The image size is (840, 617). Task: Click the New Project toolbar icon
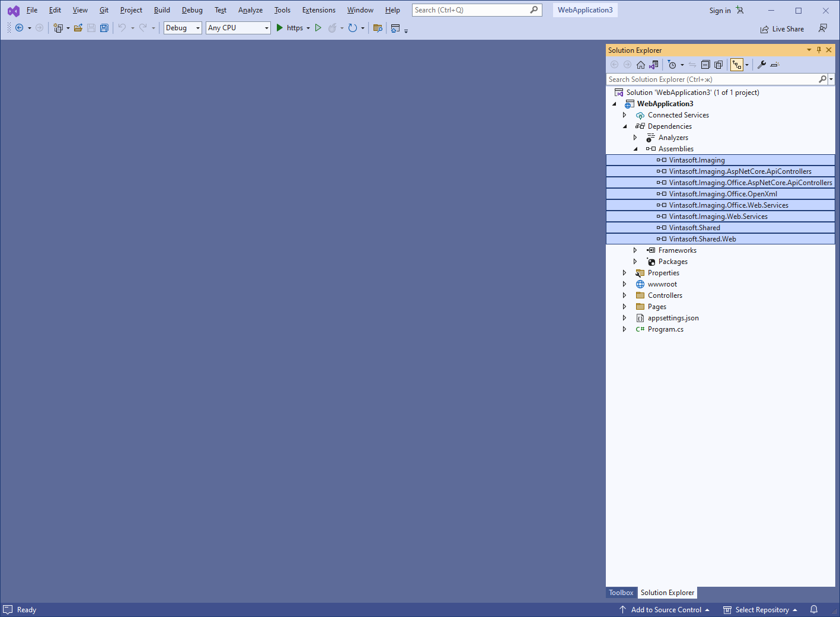[x=58, y=28]
